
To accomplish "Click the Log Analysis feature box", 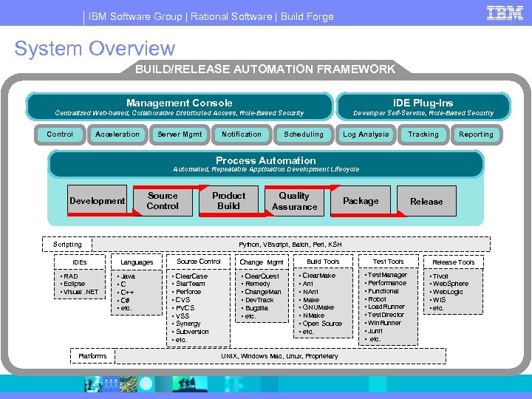I will coord(366,134).
